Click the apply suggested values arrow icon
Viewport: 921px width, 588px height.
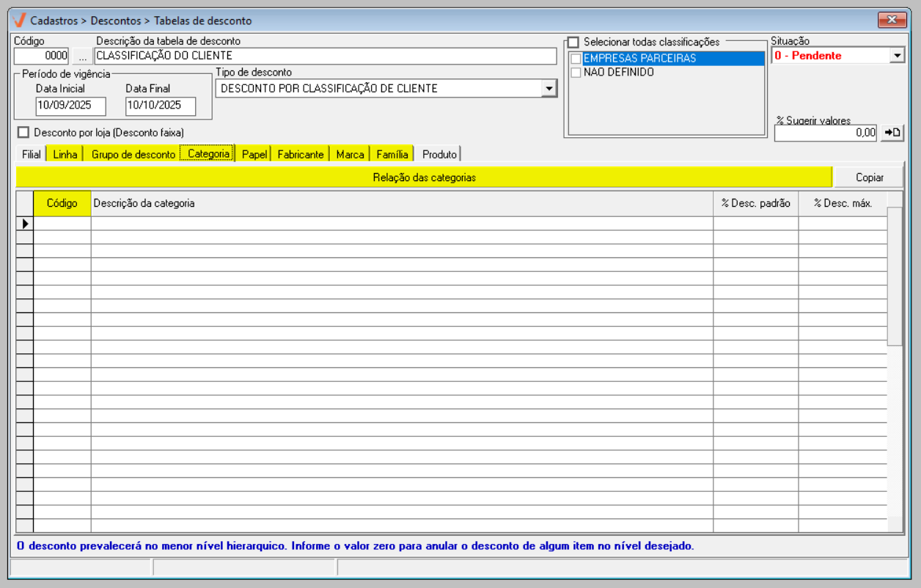pyautogui.click(x=892, y=133)
